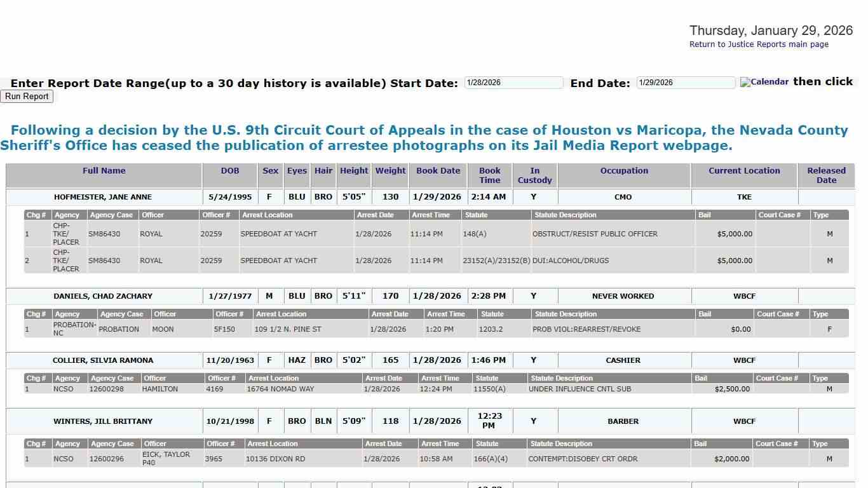868x488 pixels.
Task: Click the Bail header in the charges table
Action: (x=705, y=215)
